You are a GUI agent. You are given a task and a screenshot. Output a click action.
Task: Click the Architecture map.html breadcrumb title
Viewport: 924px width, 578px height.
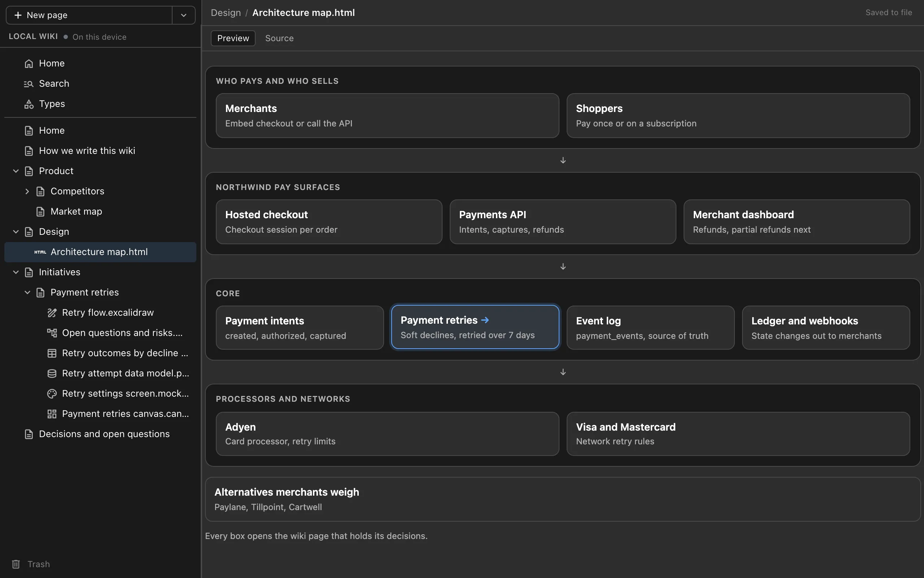coord(304,13)
